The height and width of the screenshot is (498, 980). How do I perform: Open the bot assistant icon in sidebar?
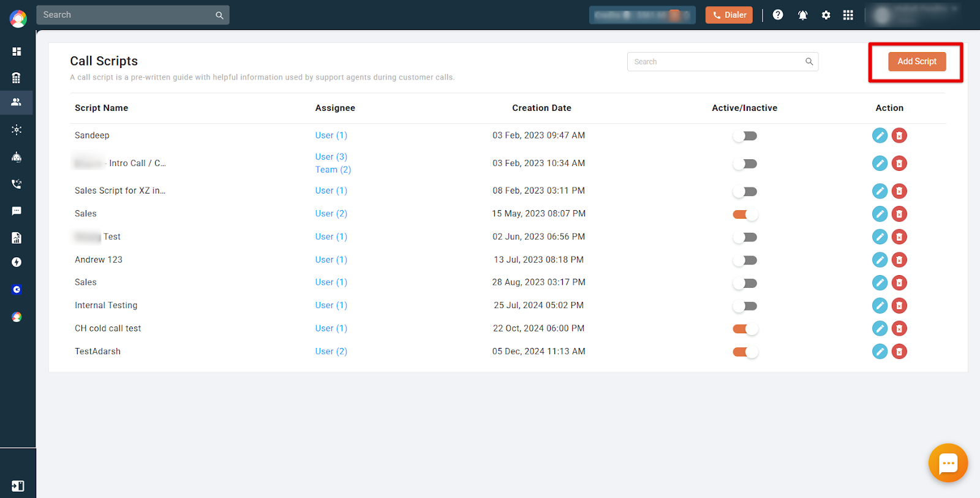(x=17, y=157)
